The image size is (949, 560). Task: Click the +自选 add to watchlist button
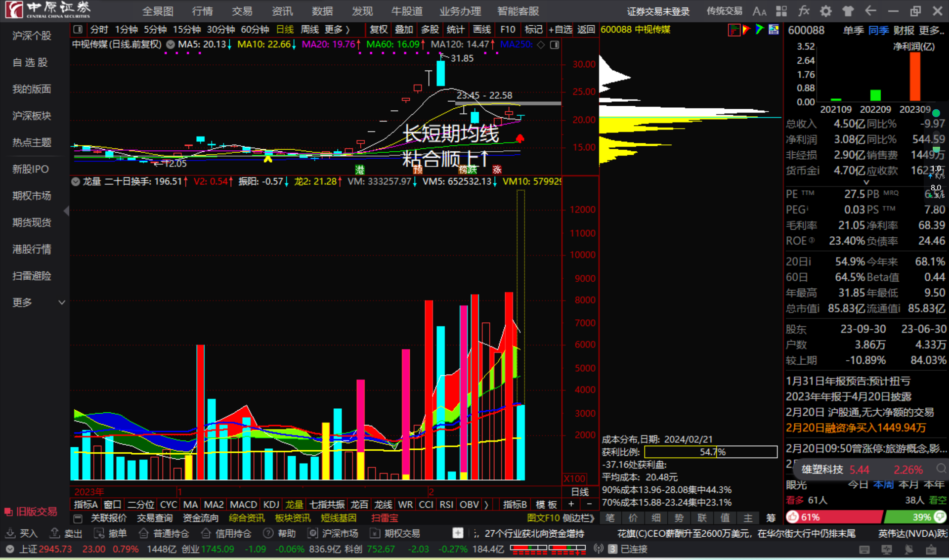pyautogui.click(x=561, y=30)
